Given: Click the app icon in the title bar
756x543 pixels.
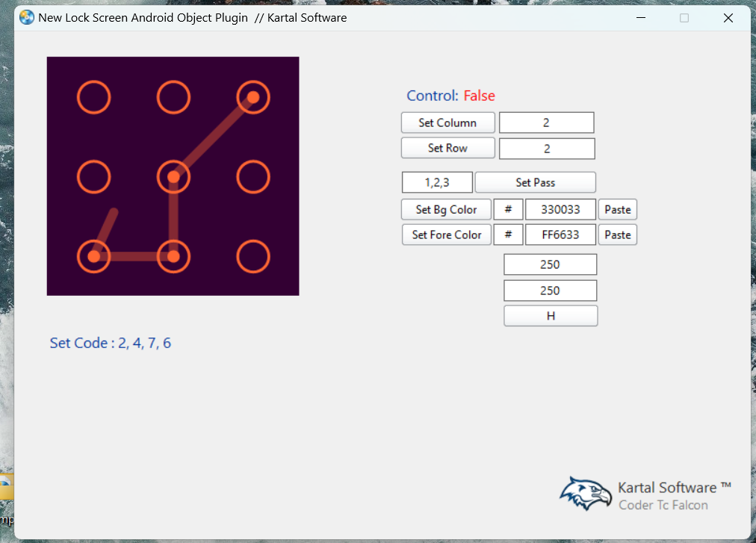Looking at the screenshot, I should pyautogui.click(x=26, y=18).
